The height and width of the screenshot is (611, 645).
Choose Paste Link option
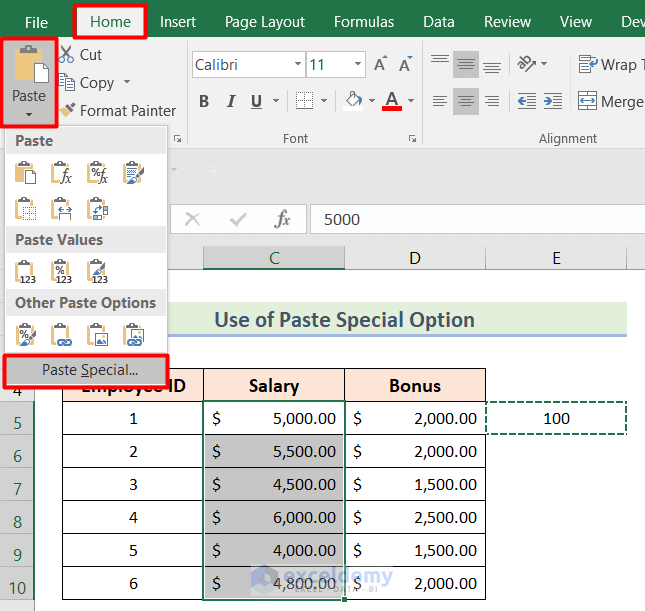[x=61, y=335]
